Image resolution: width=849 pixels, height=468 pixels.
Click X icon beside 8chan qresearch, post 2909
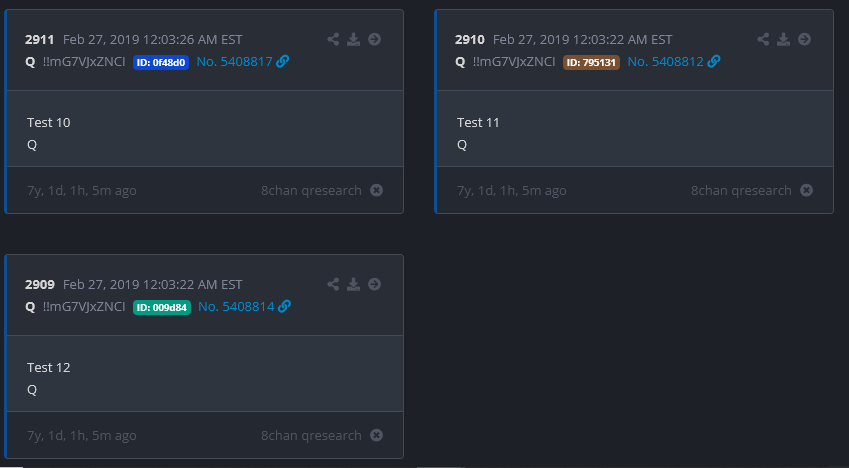tap(376, 435)
